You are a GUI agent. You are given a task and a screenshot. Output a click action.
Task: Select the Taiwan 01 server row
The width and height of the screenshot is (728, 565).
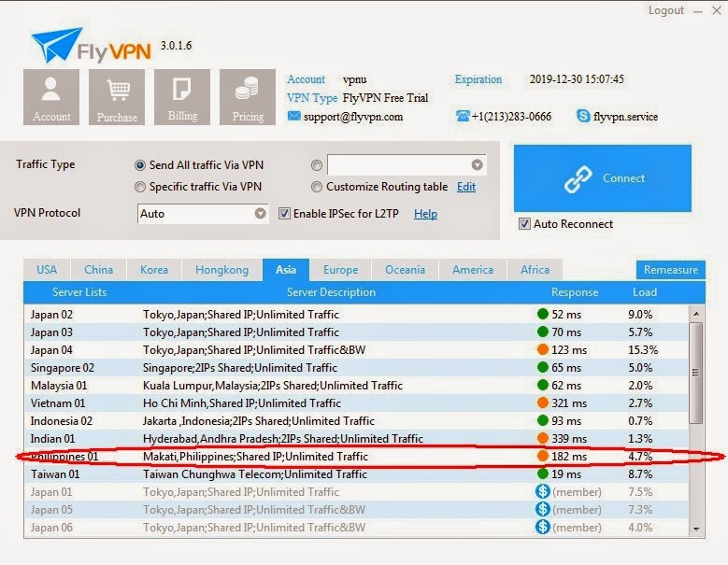click(x=356, y=473)
